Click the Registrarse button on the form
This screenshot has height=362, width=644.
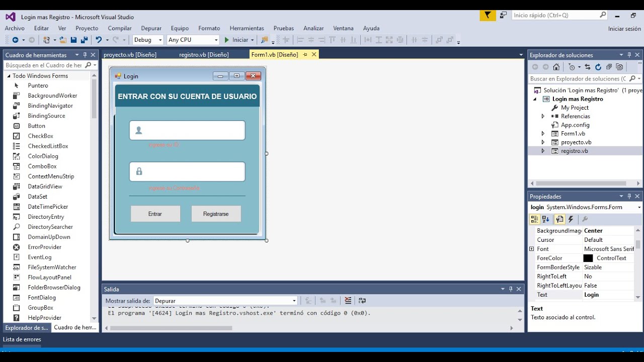tap(216, 214)
